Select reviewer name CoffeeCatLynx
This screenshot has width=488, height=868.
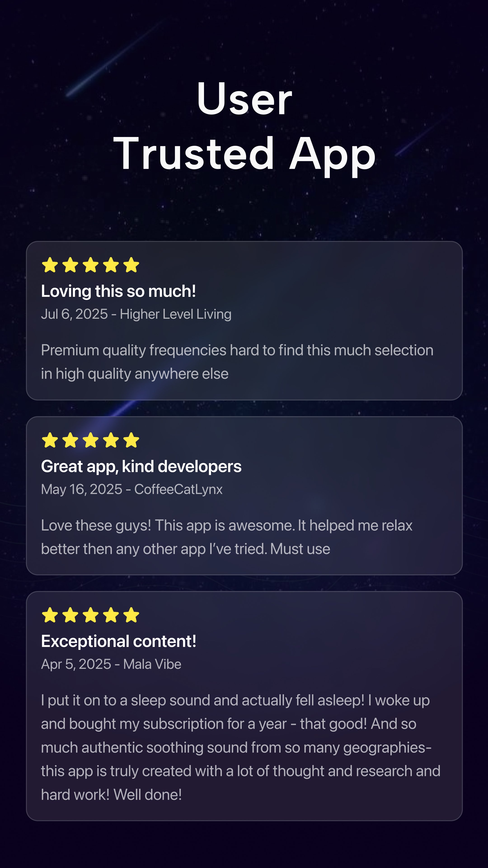pyautogui.click(x=178, y=489)
